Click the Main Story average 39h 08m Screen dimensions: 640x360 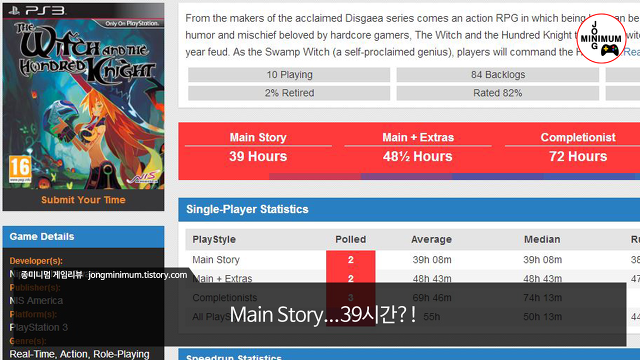432,260
